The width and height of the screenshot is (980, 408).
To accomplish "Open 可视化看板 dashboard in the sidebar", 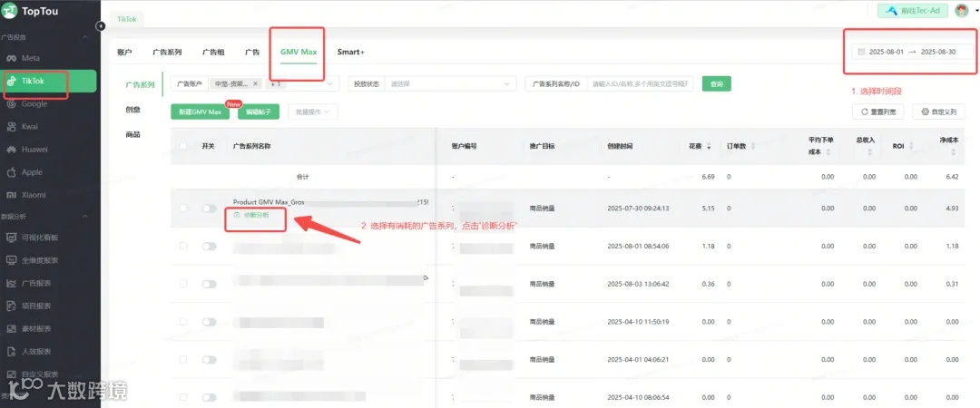I will pyautogui.click(x=40, y=238).
